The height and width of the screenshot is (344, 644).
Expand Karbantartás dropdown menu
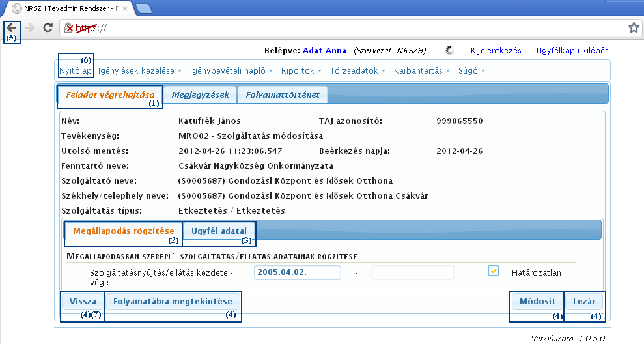click(x=422, y=71)
